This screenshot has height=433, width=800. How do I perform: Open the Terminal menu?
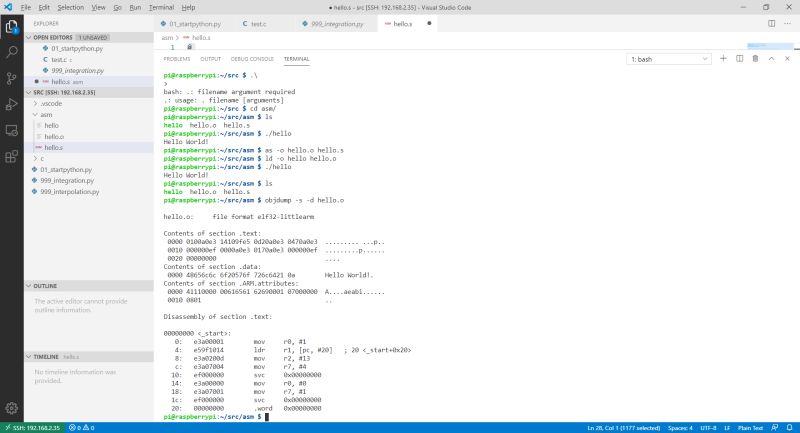pos(161,7)
